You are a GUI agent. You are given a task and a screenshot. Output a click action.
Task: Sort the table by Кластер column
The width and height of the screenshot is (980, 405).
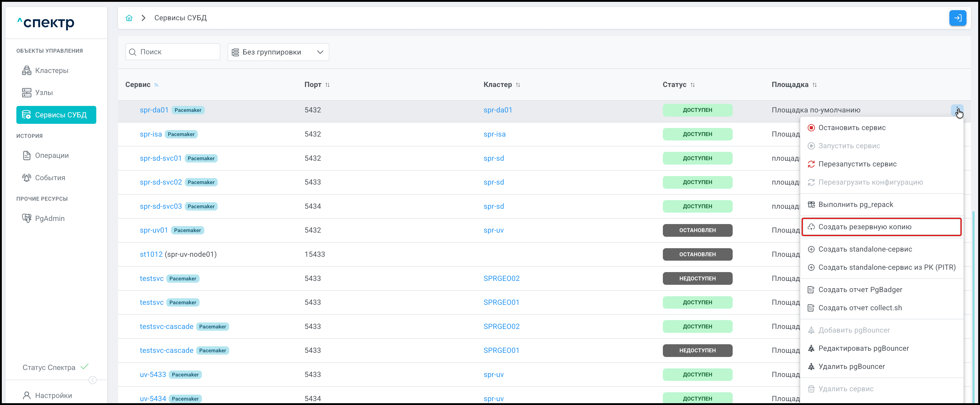[518, 85]
